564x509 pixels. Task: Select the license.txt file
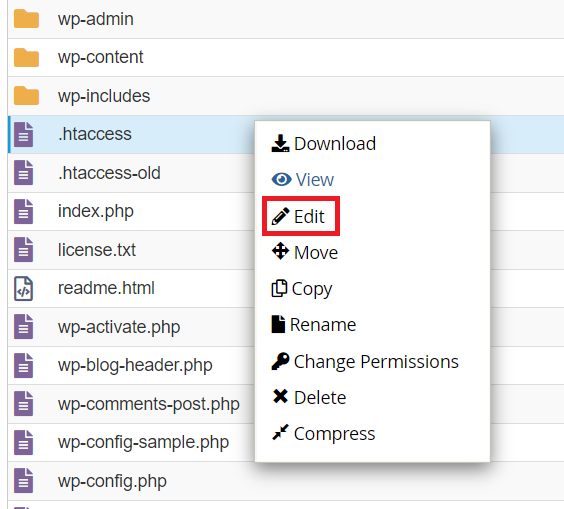tap(97, 250)
